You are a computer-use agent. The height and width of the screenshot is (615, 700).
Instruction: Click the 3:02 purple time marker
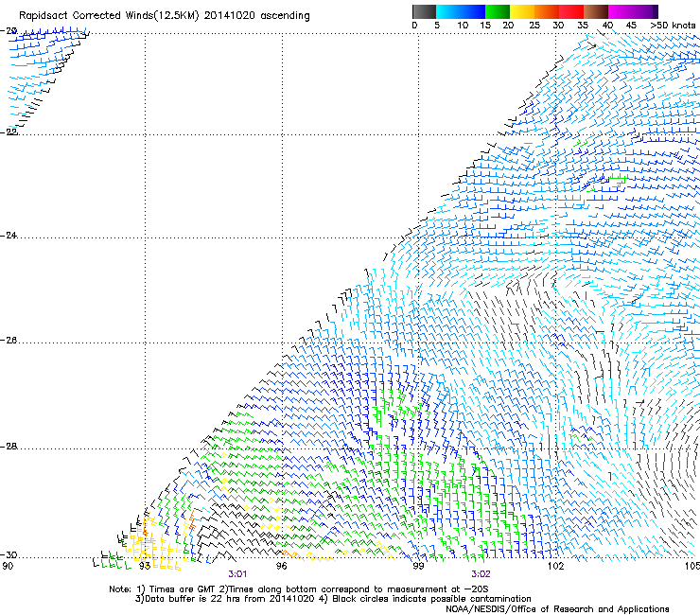click(x=481, y=574)
